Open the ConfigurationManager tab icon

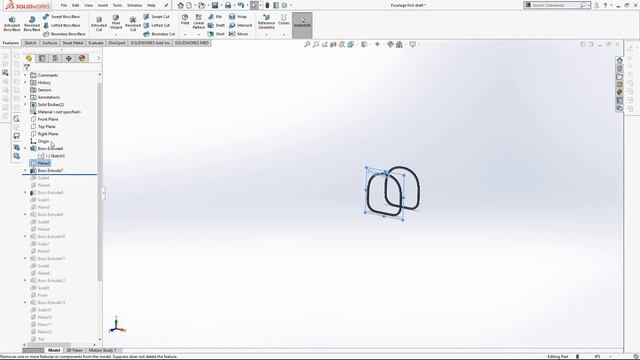pyautogui.click(x=55, y=58)
